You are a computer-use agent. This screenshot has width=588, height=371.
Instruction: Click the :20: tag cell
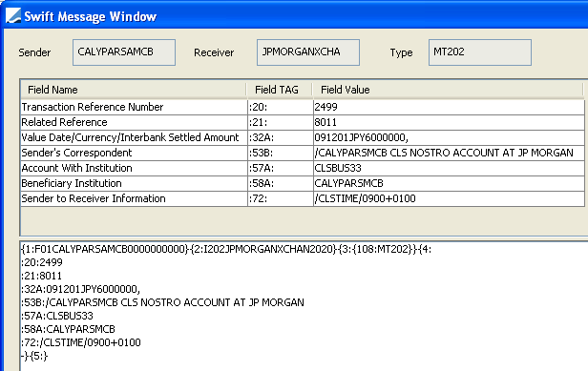280,107
